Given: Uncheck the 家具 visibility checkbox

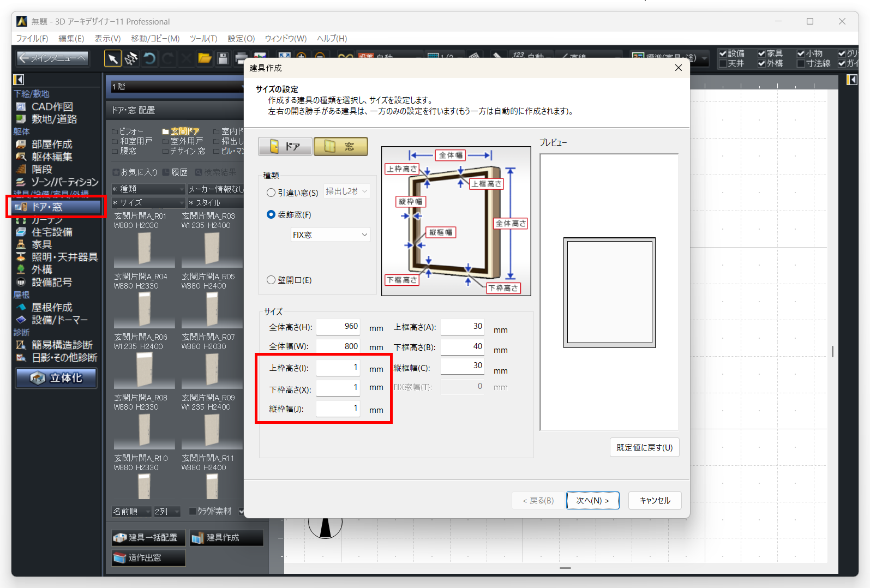Looking at the screenshot, I should [761, 53].
